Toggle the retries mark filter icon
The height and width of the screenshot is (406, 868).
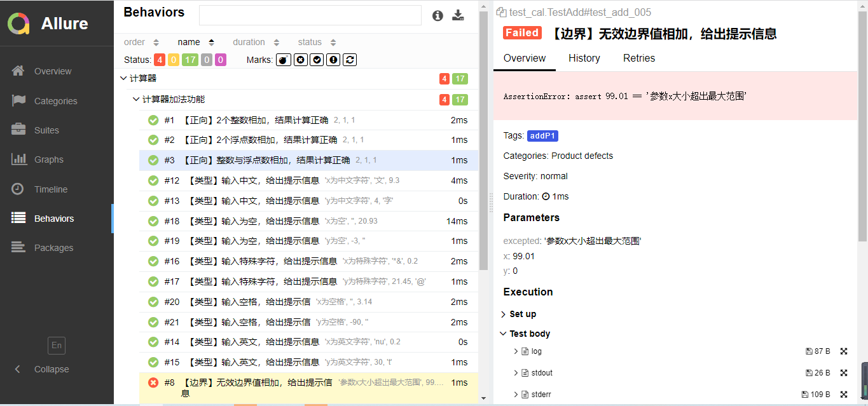click(x=349, y=60)
